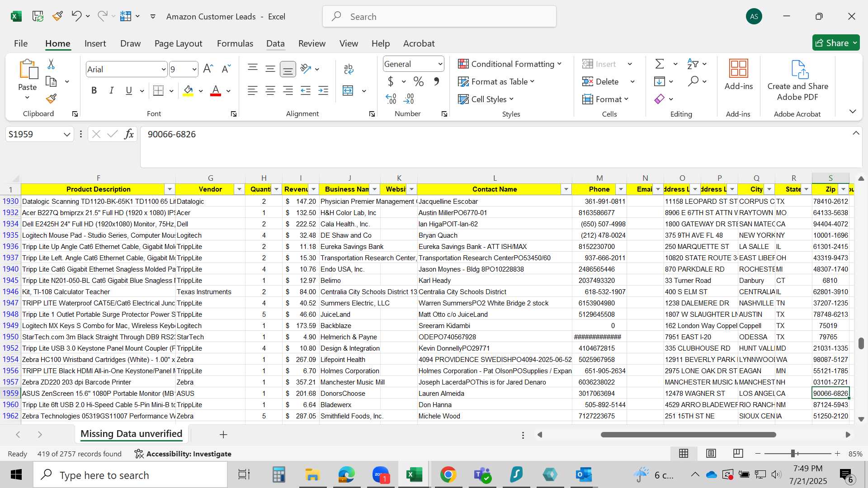
Task: Click Increase Font Size icon
Action: click(208, 69)
